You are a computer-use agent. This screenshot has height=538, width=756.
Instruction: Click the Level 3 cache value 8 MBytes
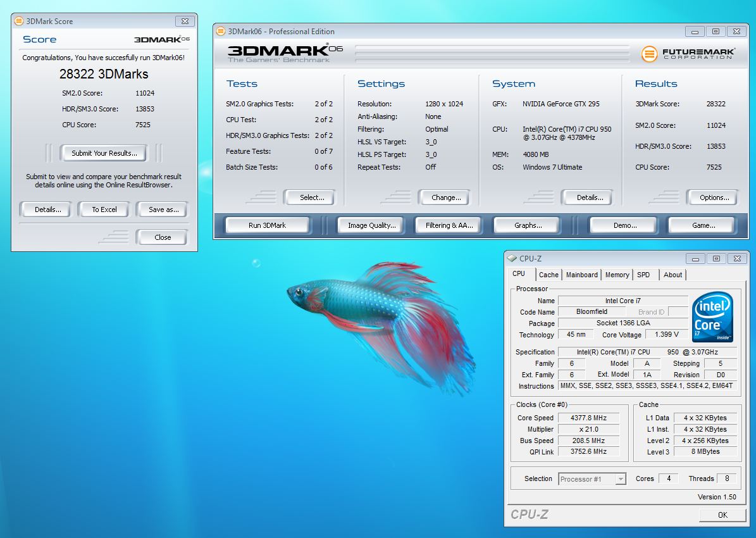(x=705, y=452)
